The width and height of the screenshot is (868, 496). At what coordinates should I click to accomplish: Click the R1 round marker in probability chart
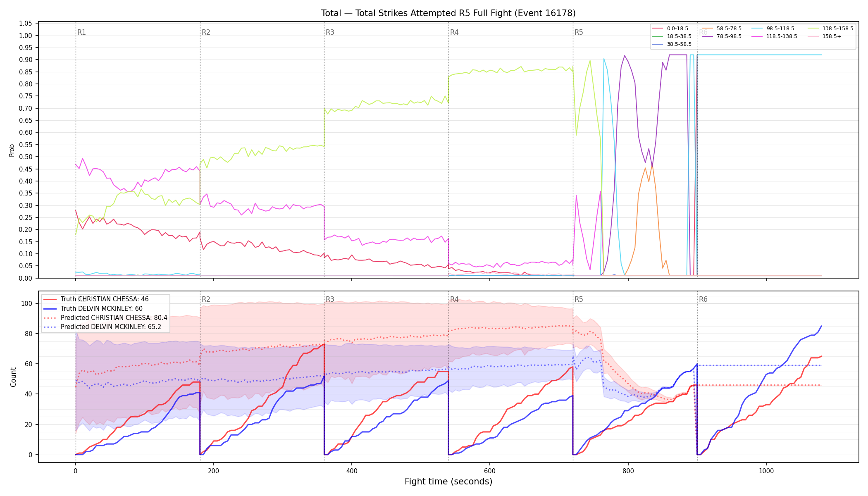pyautogui.click(x=81, y=32)
